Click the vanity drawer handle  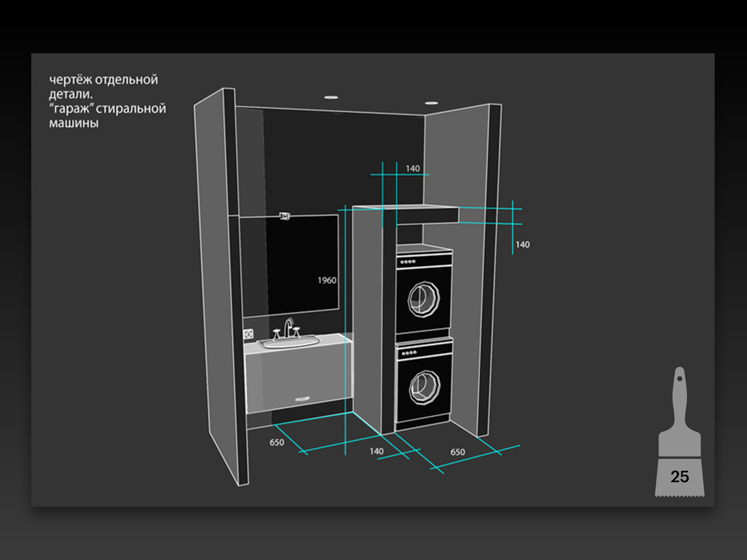tap(302, 399)
